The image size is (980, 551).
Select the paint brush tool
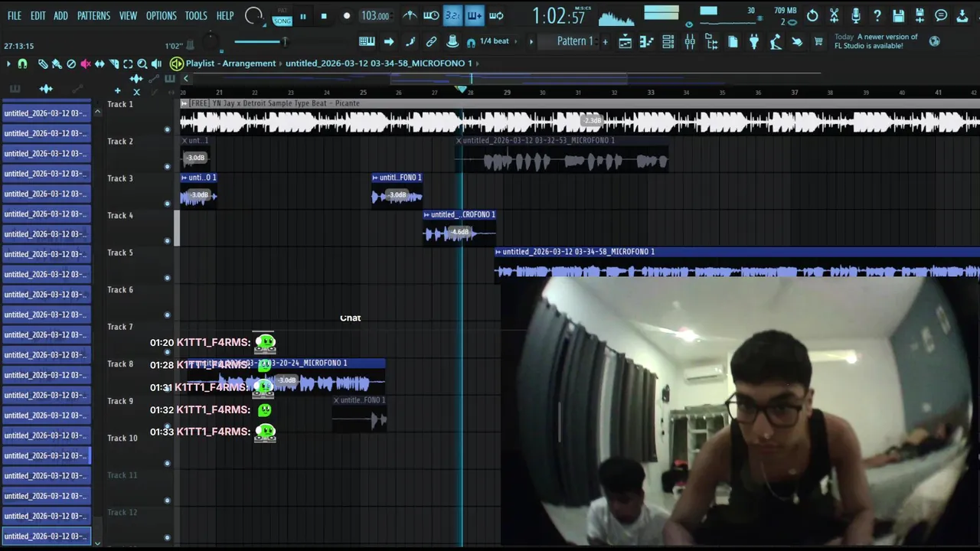coord(57,64)
